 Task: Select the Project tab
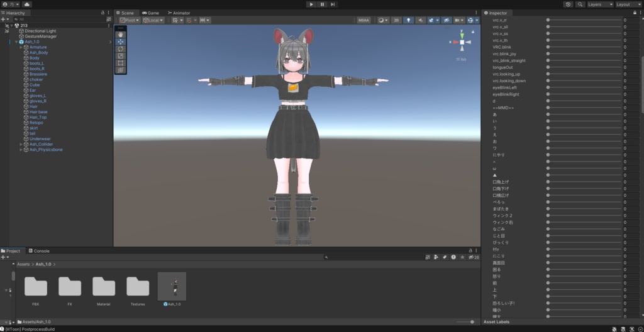pyautogui.click(x=11, y=251)
